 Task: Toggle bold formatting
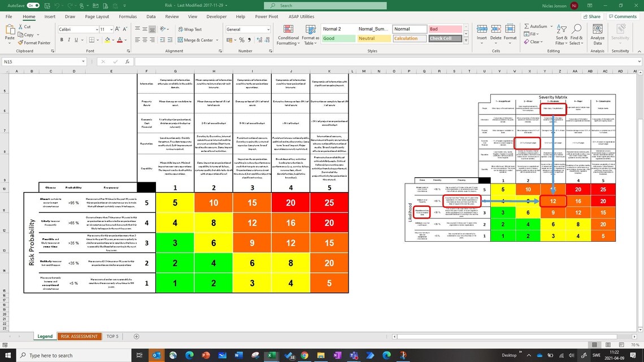[62, 40]
